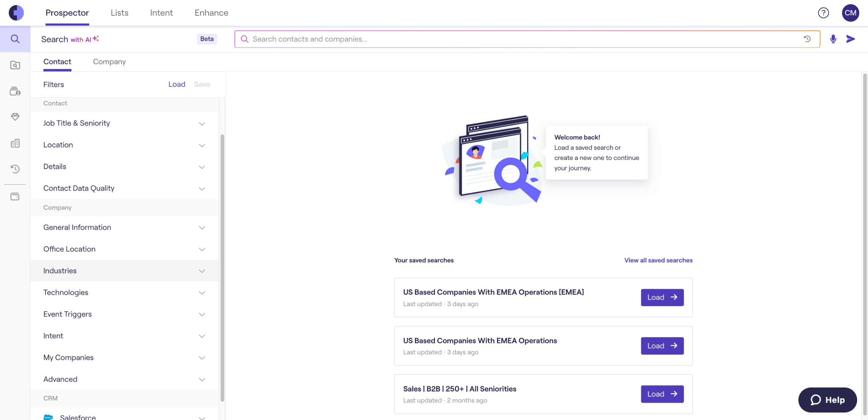Expand the Job Title & Seniority filter
The height and width of the screenshot is (420, 868).
tap(124, 123)
